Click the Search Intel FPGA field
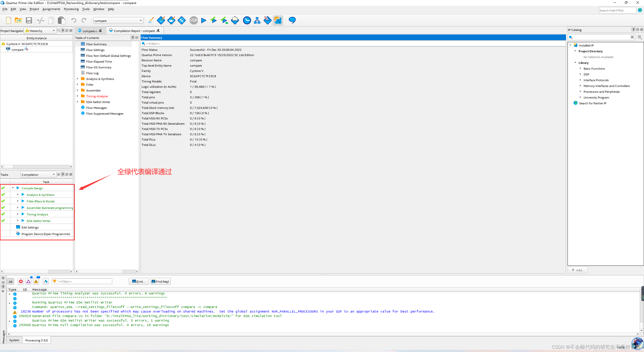644x352 pixels. pos(617,10)
